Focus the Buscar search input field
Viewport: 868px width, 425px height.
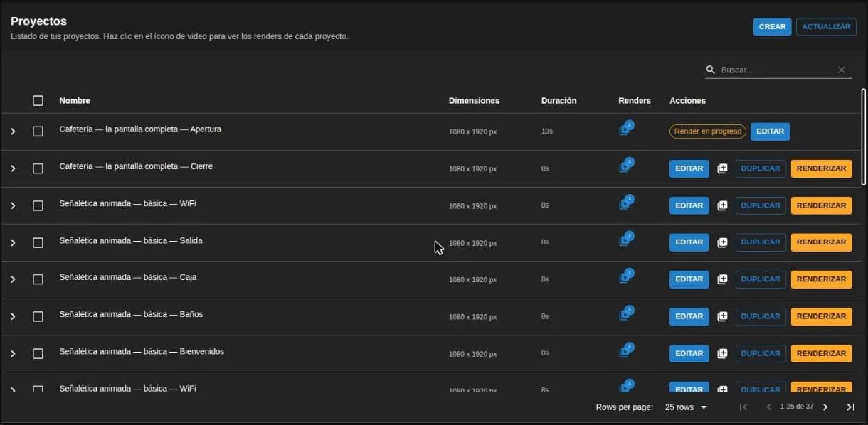tap(776, 70)
